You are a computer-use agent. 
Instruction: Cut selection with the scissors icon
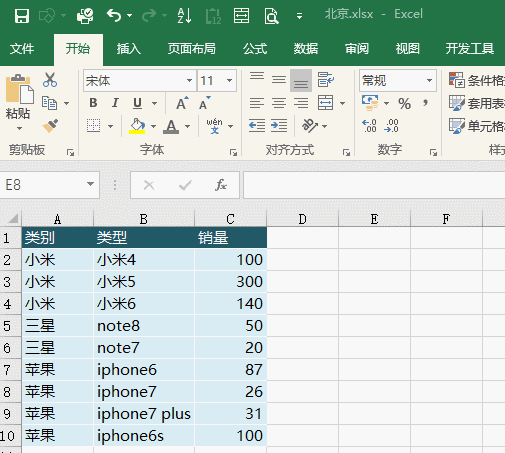[50, 80]
